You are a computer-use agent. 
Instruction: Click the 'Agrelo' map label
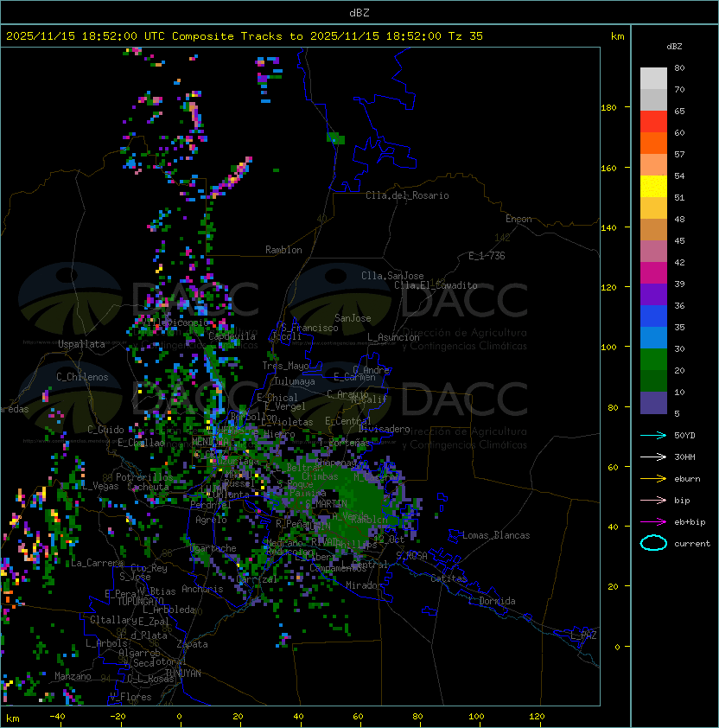pyautogui.click(x=211, y=520)
